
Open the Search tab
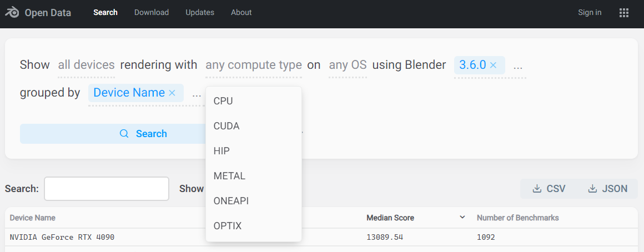point(105,13)
